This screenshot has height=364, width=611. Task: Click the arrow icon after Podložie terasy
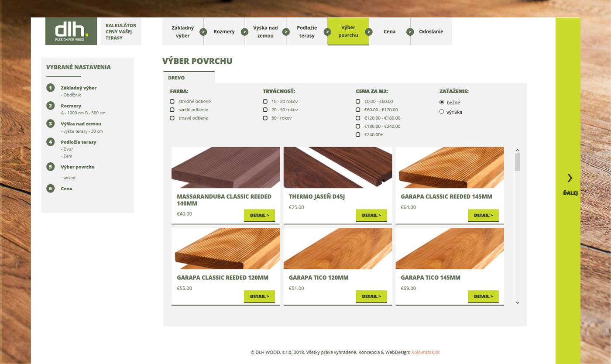pos(327,31)
